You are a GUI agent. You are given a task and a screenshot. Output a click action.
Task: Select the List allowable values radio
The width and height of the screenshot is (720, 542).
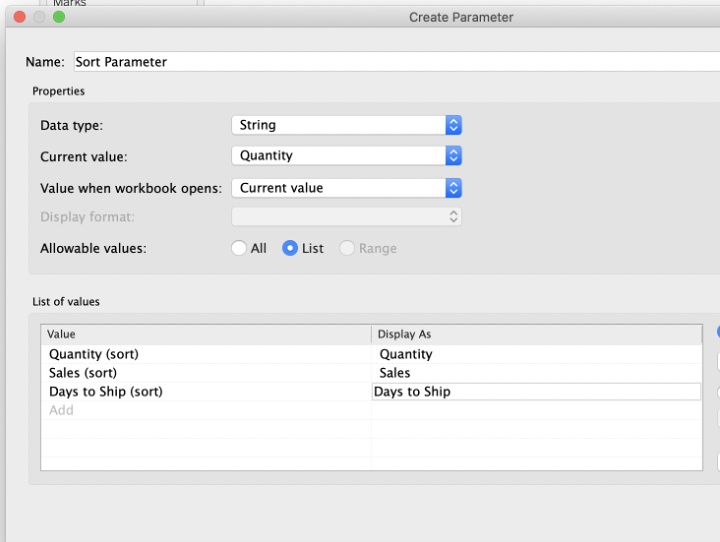[x=290, y=248]
